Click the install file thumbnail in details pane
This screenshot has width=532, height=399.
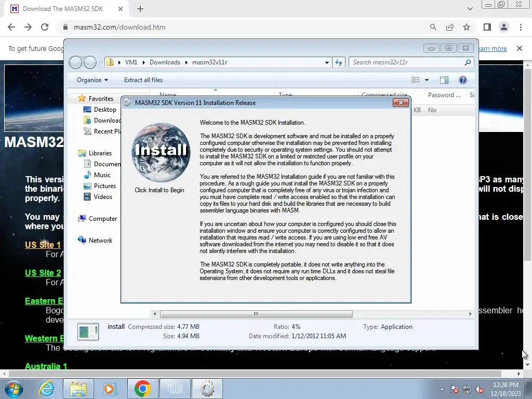(x=88, y=331)
